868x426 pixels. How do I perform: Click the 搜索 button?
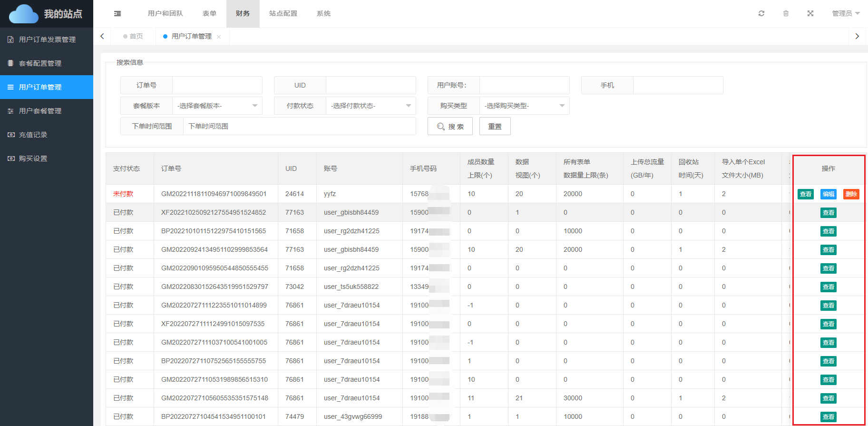coord(450,127)
